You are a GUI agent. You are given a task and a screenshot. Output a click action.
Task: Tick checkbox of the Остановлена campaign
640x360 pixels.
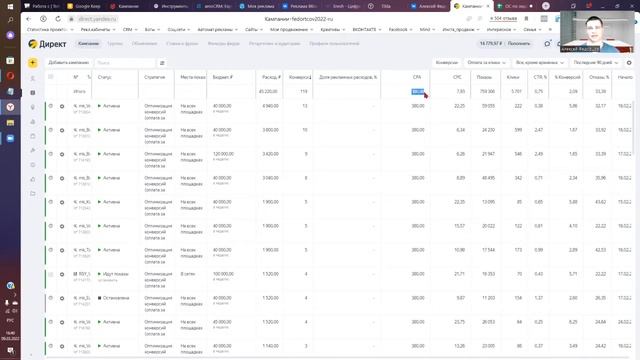[51, 298]
